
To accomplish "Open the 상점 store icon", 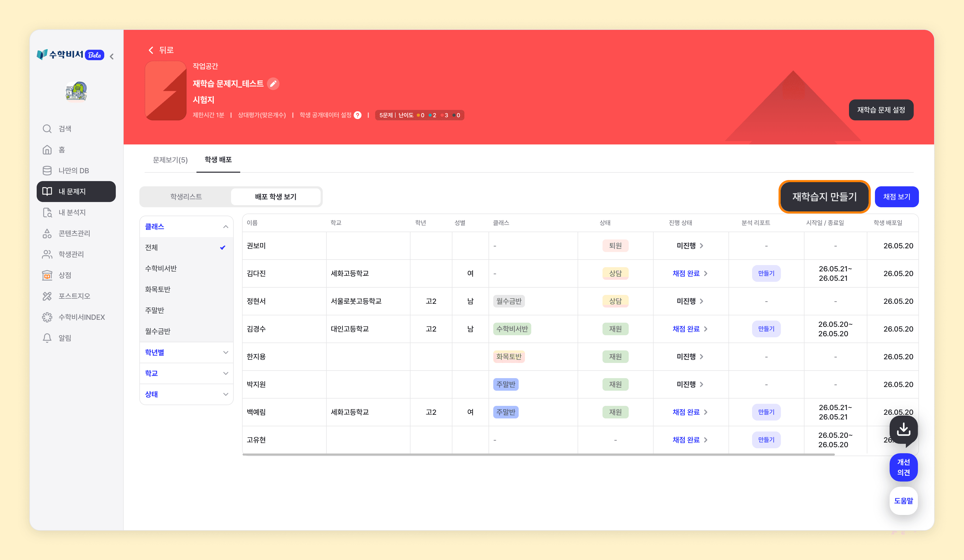I will click(47, 275).
